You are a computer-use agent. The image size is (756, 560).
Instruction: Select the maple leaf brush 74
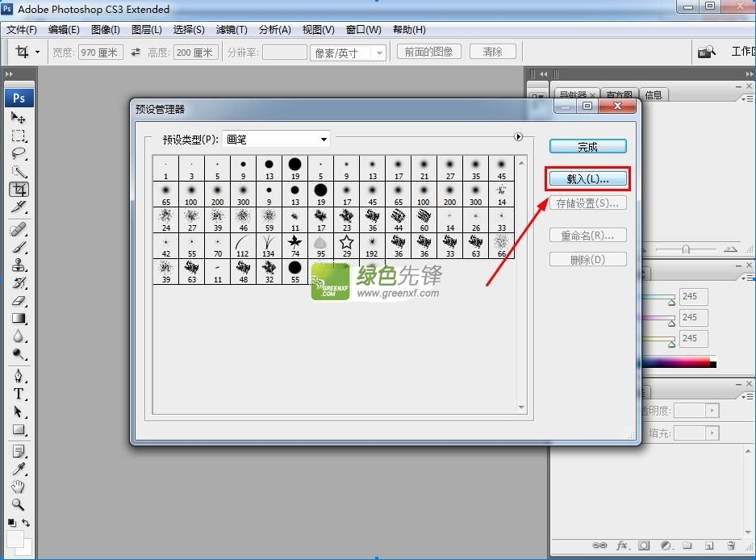pyautogui.click(x=294, y=245)
